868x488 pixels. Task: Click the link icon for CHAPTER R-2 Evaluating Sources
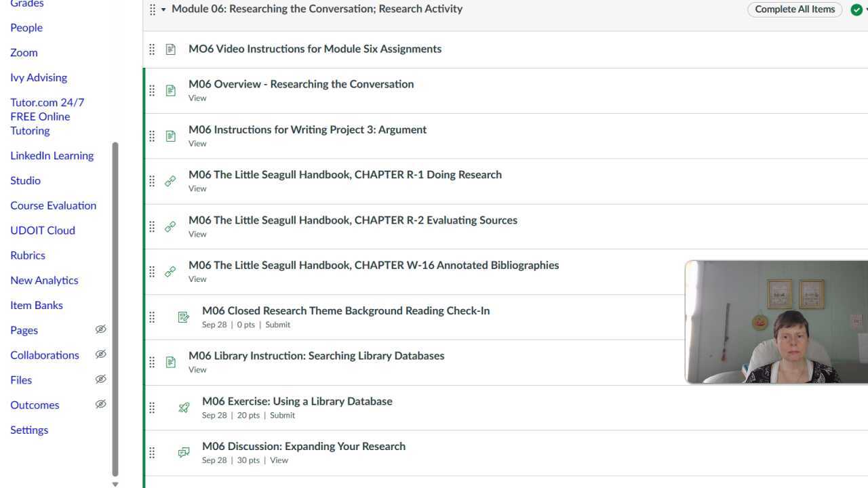click(x=170, y=226)
